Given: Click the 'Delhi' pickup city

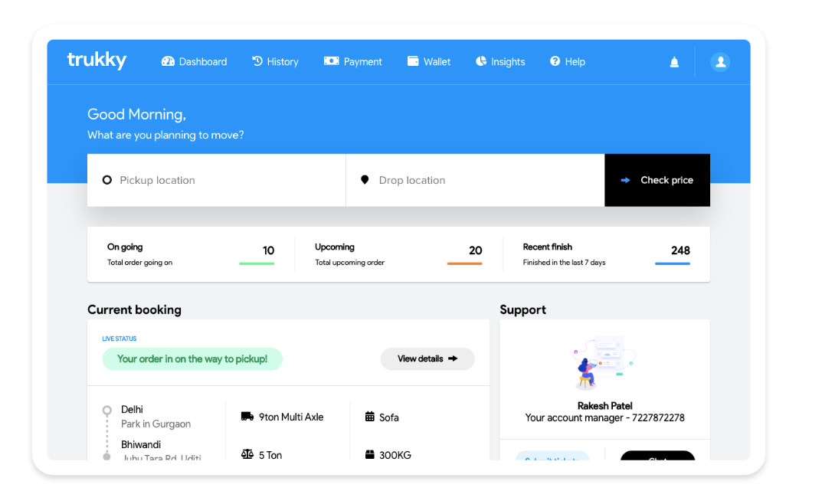Looking at the screenshot, I should 132,410.
